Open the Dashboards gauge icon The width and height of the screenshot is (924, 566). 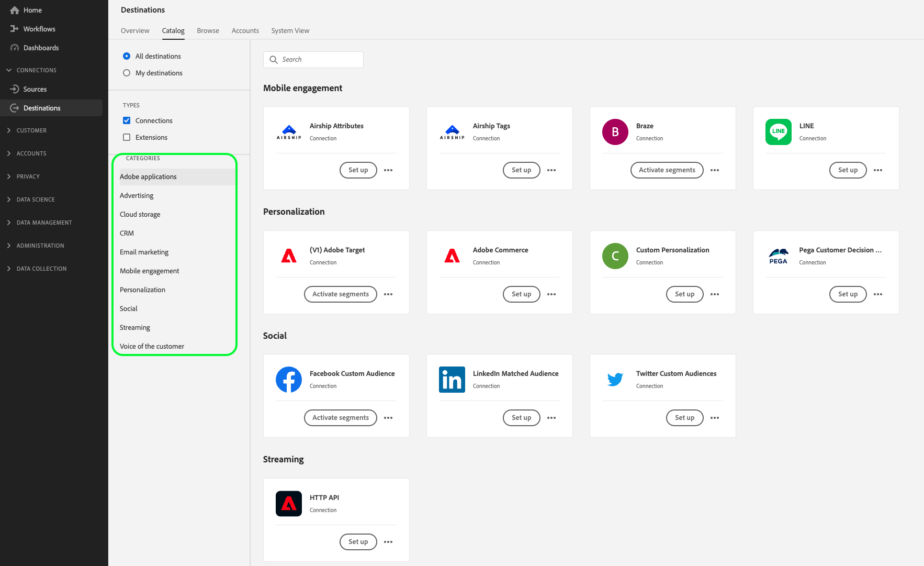coord(15,48)
